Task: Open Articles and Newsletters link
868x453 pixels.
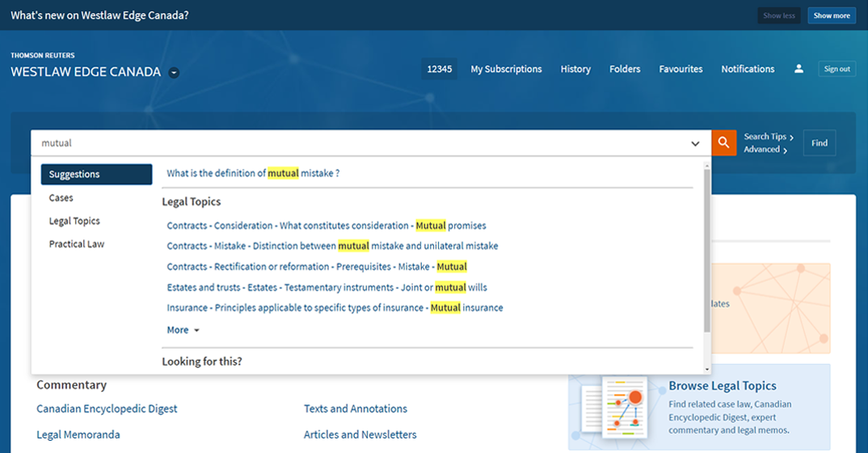Action: point(360,434)
